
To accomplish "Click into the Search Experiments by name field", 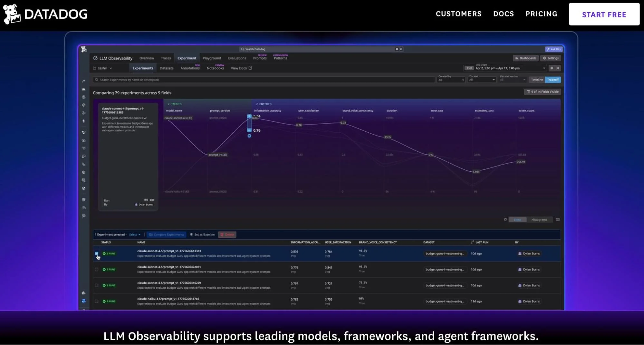I will 264,80.
